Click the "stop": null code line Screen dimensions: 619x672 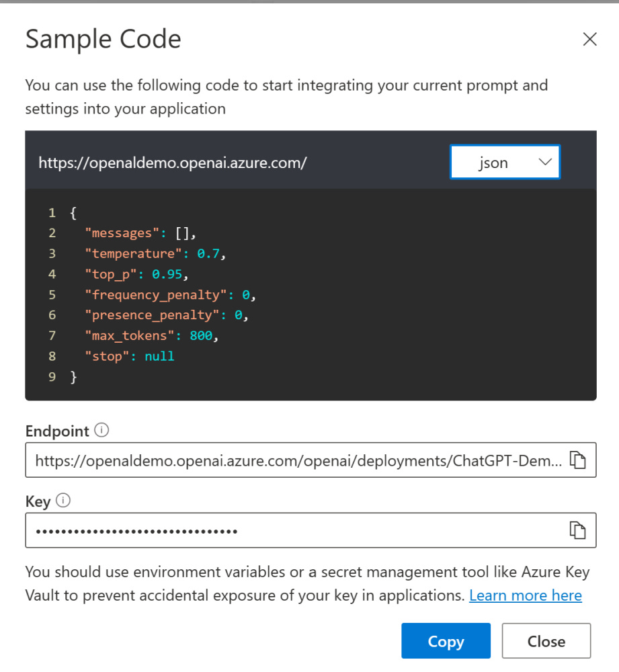129,357
